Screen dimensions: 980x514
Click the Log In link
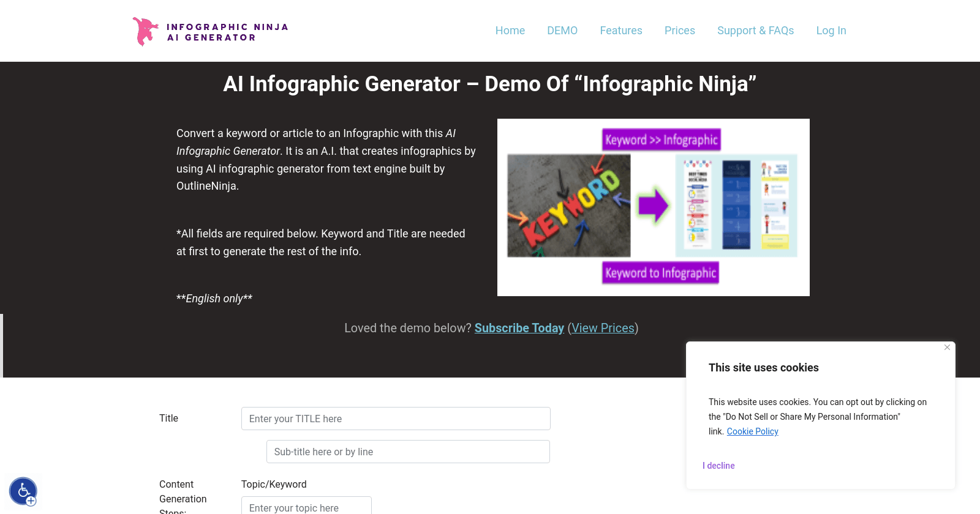point(831,31)
